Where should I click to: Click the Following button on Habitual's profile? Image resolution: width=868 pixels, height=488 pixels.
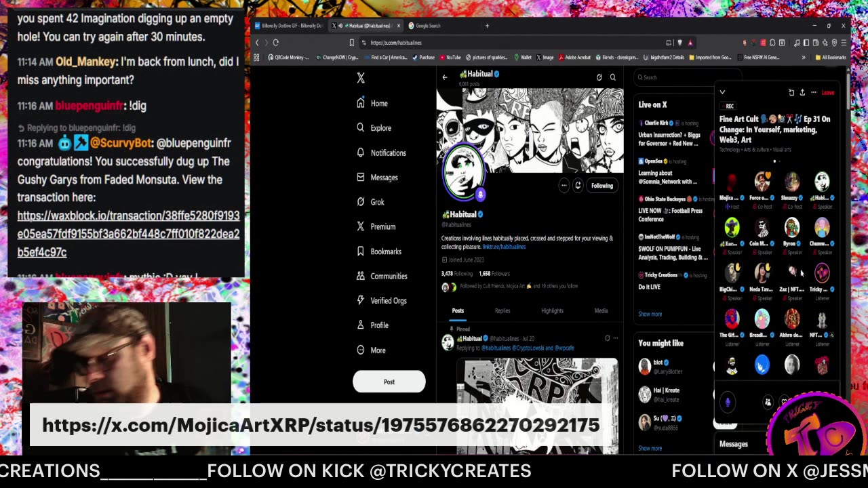(x=601, y=185)
